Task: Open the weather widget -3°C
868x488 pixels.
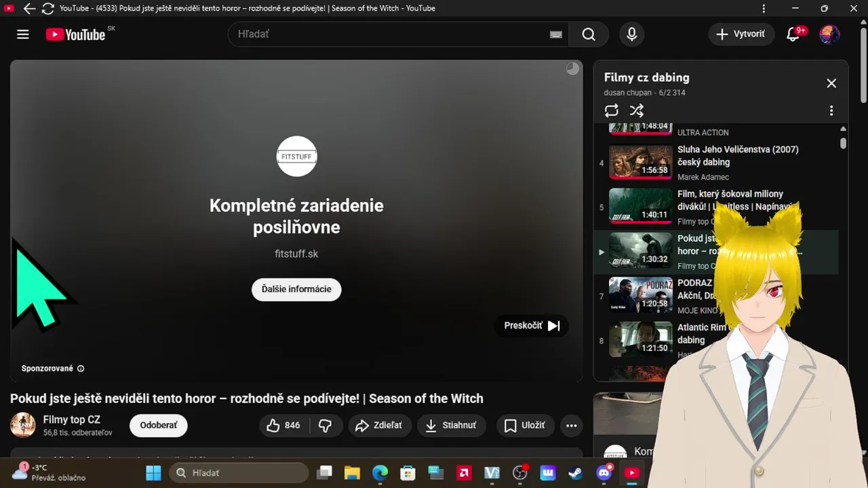Action: 49,472
